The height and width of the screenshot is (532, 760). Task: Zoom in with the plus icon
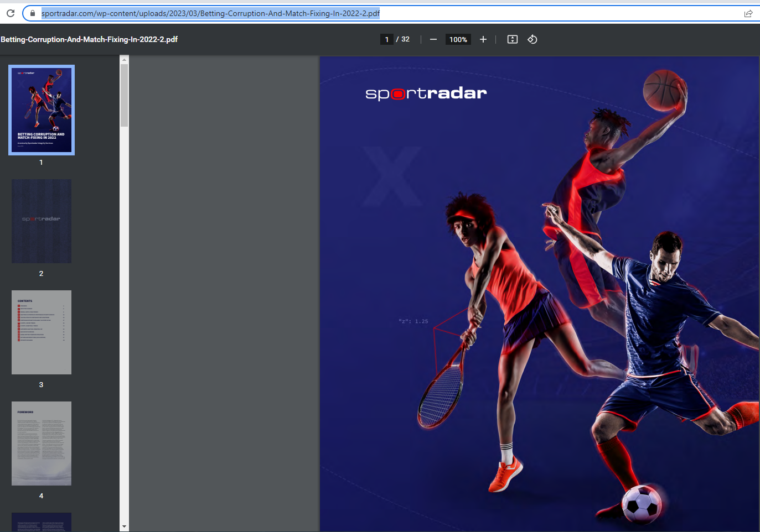click(483, 39)
